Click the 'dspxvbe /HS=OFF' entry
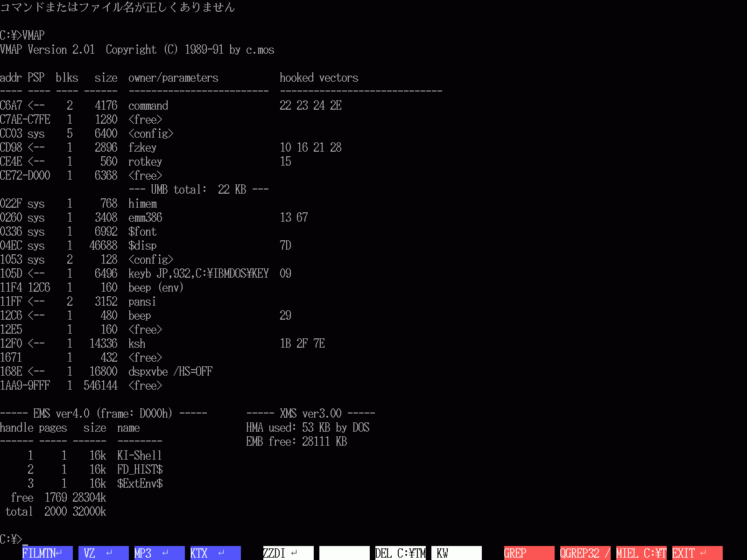This screenshot has width=747, height=560. (x=170, y=372)
